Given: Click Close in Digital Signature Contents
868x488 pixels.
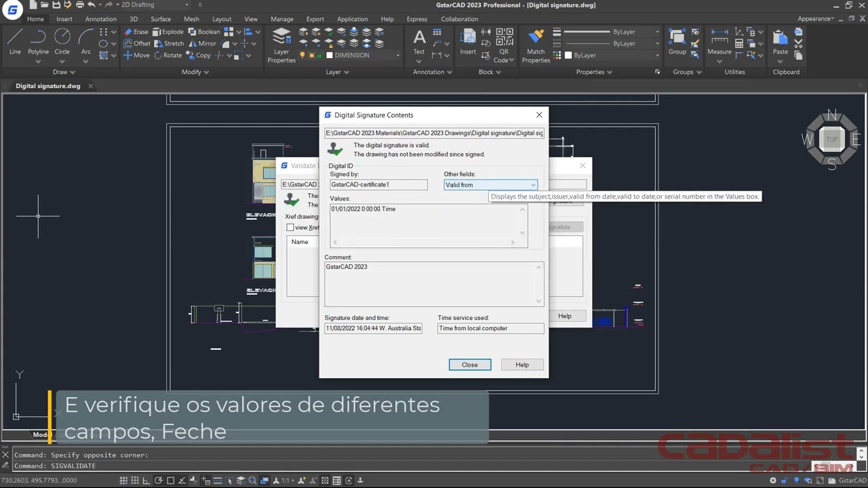Looking at the screenshot, I should 470,365.
